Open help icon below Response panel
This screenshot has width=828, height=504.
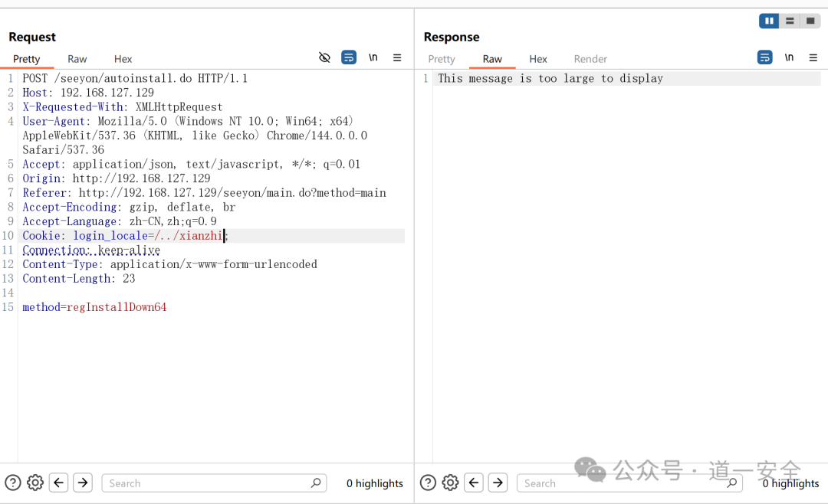coord(428,483)
